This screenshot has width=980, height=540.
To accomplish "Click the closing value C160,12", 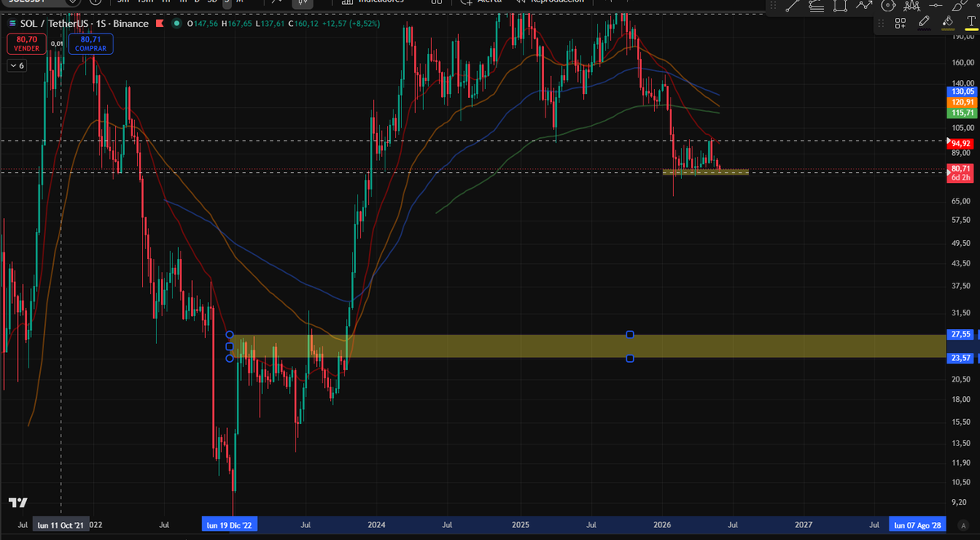I will [x=303, y=24].
